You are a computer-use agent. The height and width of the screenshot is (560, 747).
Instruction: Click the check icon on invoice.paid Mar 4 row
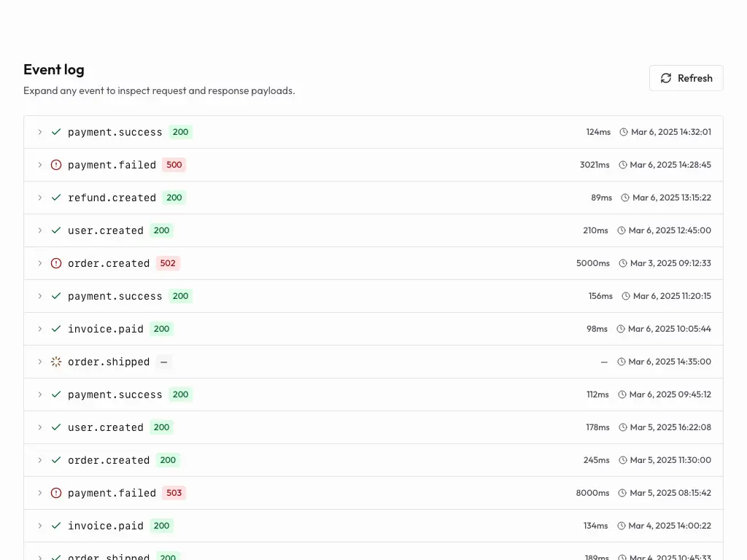tap(56, 526)
